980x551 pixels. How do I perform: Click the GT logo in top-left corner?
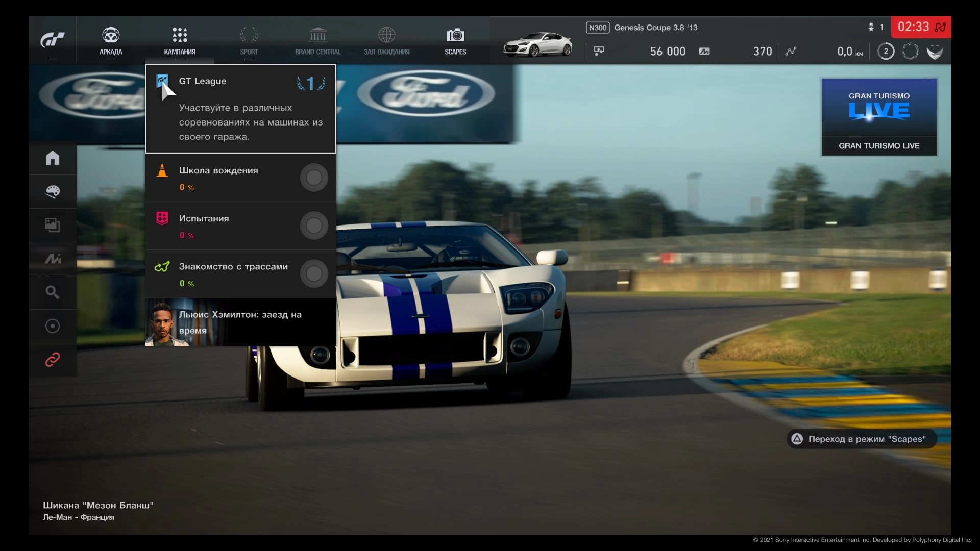53,40
